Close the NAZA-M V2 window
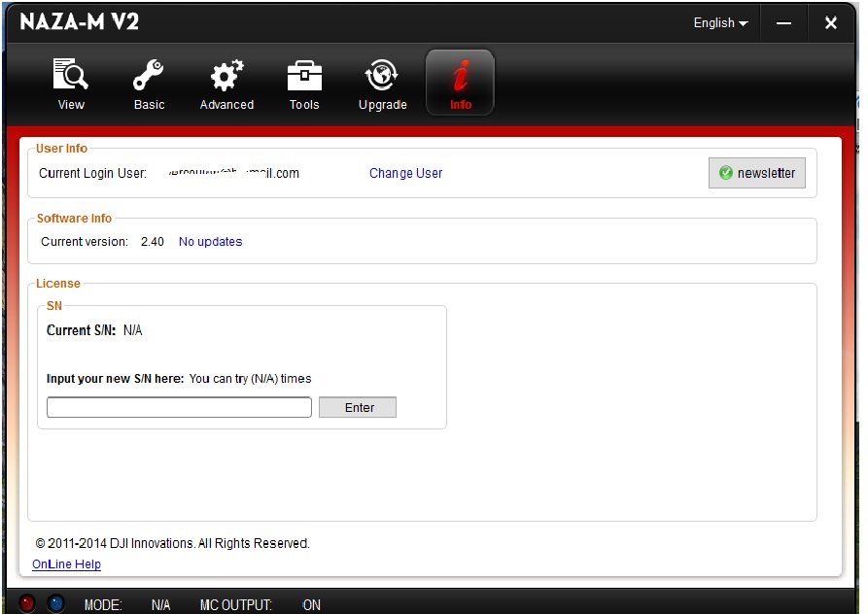868x614 pixels. [x=830, y=23]
